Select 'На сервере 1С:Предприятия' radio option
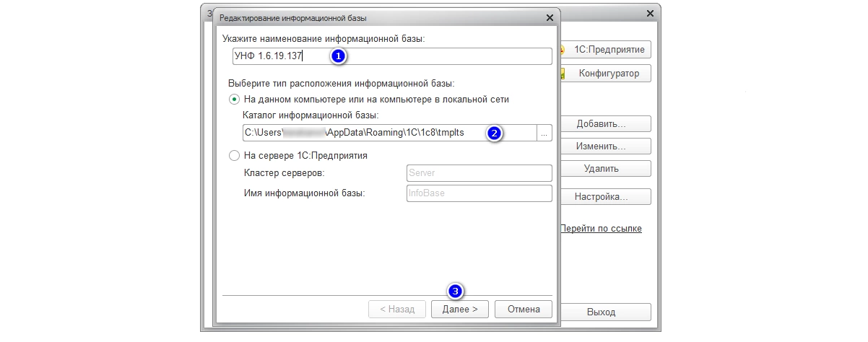Screen dimensions: 868x342 point(233,155)
